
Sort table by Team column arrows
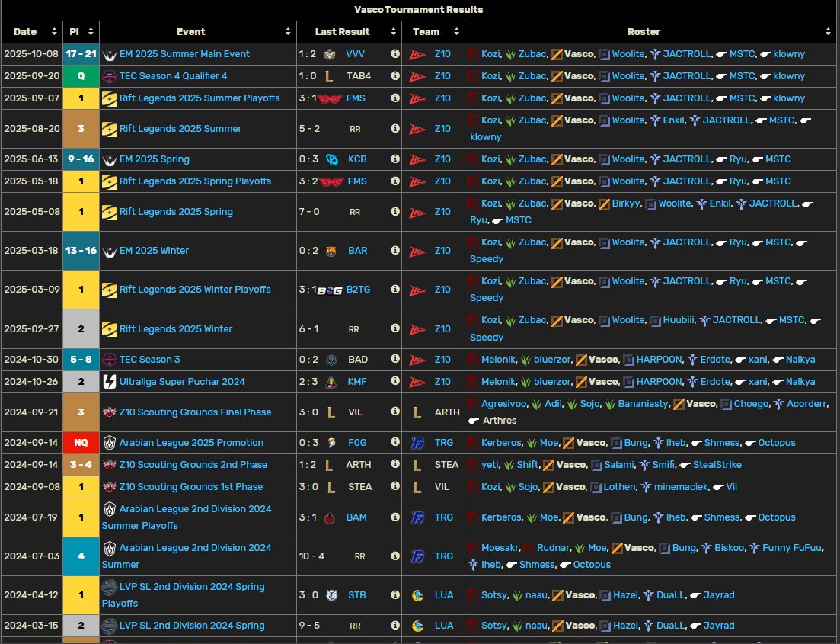456,32
